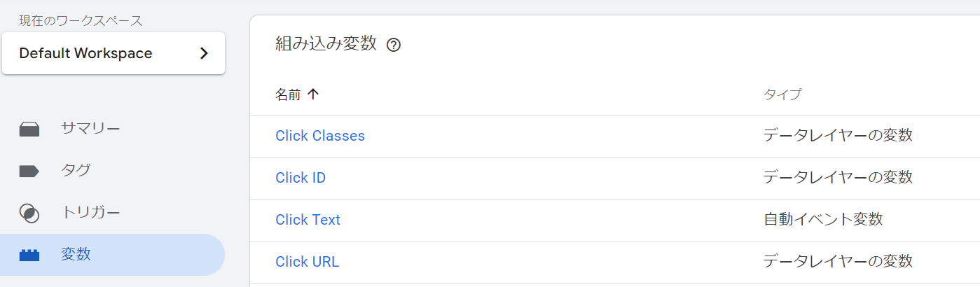Screen dimensions: 980x287
Task: Open the Click URL variable link
Action: click(x=307, y=262)
